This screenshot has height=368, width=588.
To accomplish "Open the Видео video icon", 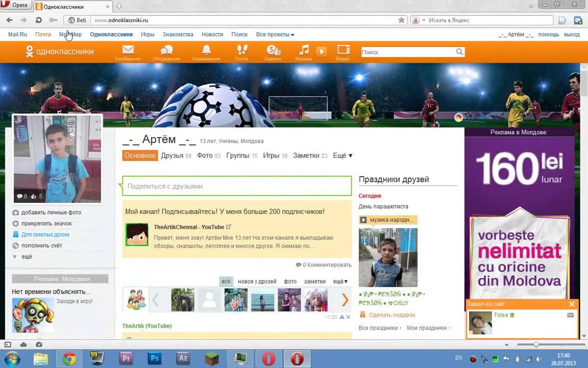I will coord(343,52).
